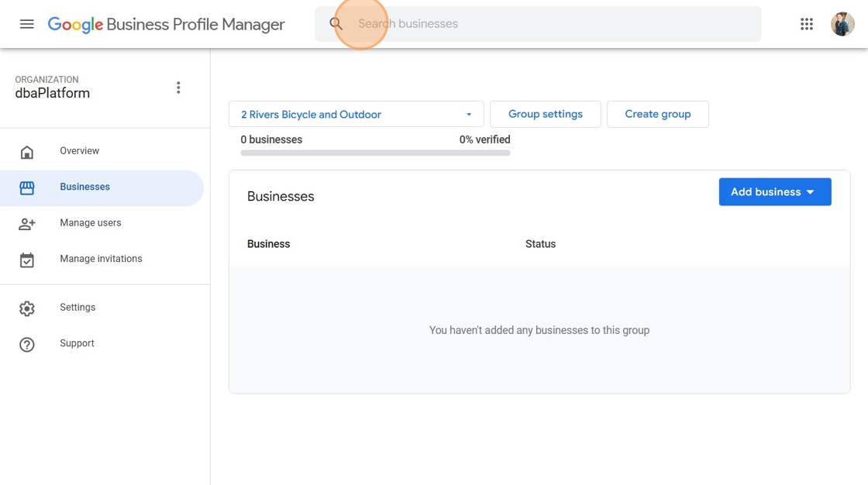Click the Support question mark icon
This screenshot has height=485, width=868.
coord(27,344)
